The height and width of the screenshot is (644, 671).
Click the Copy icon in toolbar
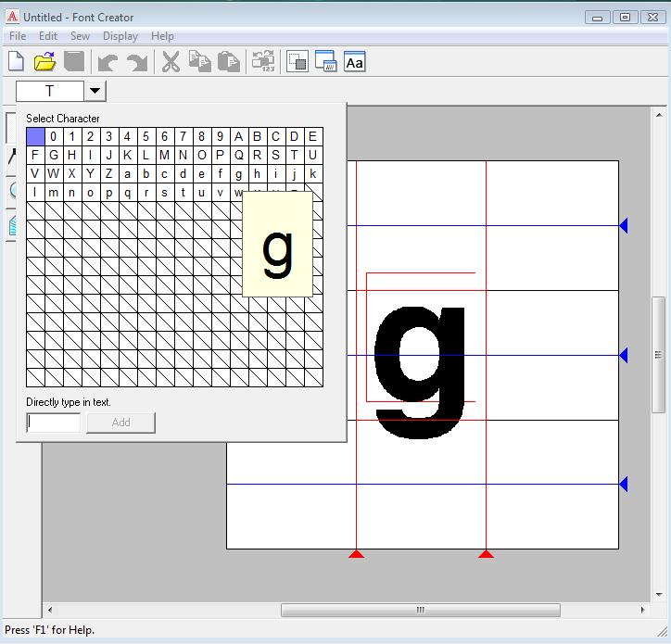200,61
